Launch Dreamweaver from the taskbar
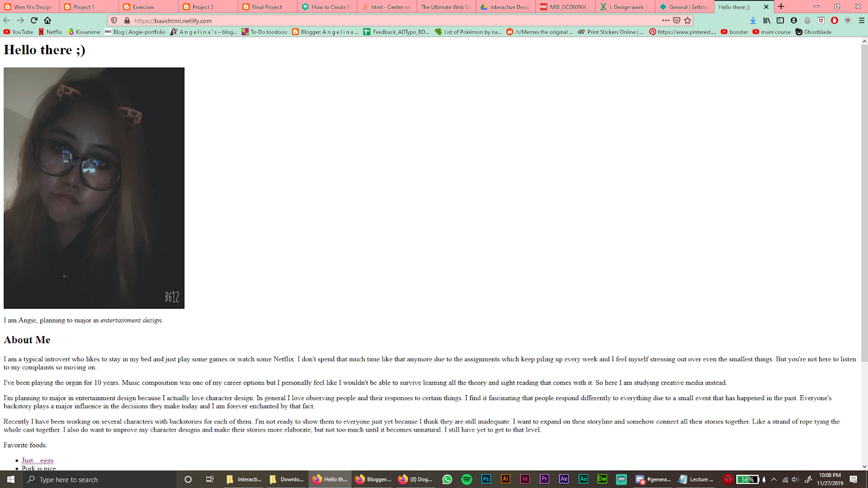Screen dimensions: 868x488 602,479
